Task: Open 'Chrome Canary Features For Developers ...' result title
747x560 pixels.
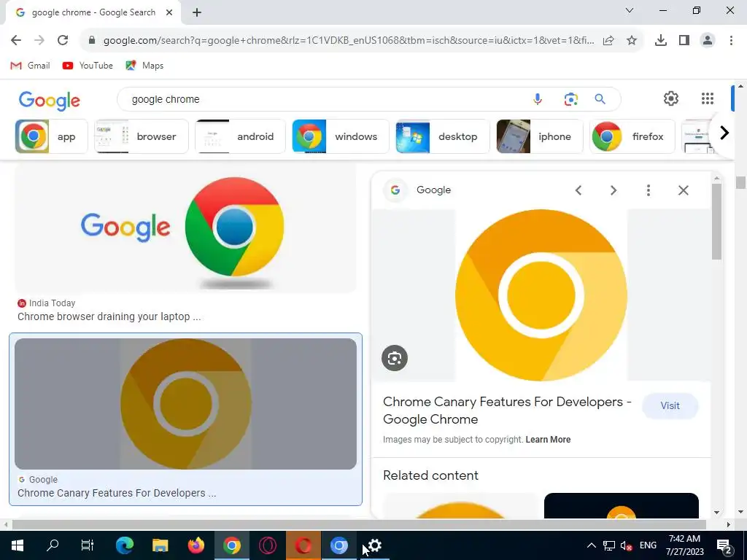Action: (117, 493)
